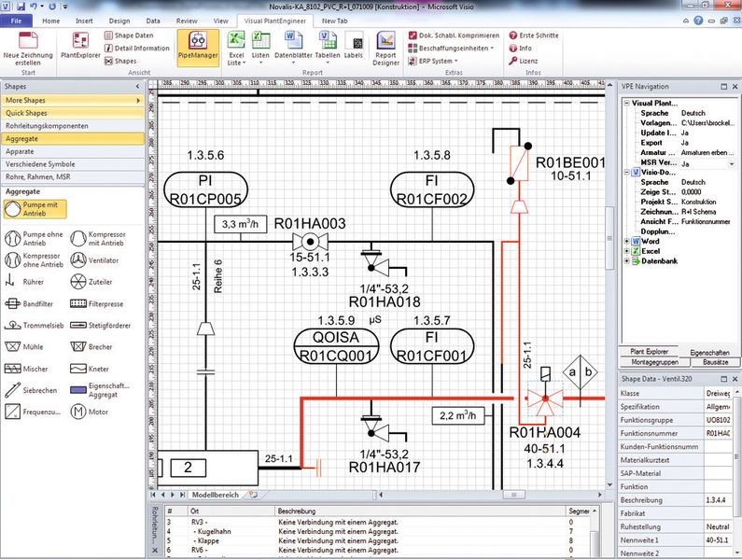
Task: Open the Report Designer
Action: pos(386,49)
